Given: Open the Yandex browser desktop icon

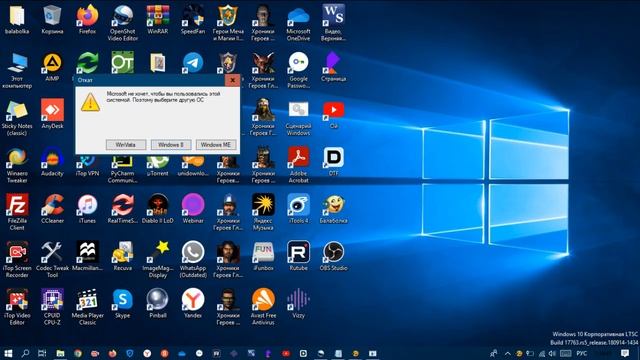Looking at the screenshot, I should [193, 304].
